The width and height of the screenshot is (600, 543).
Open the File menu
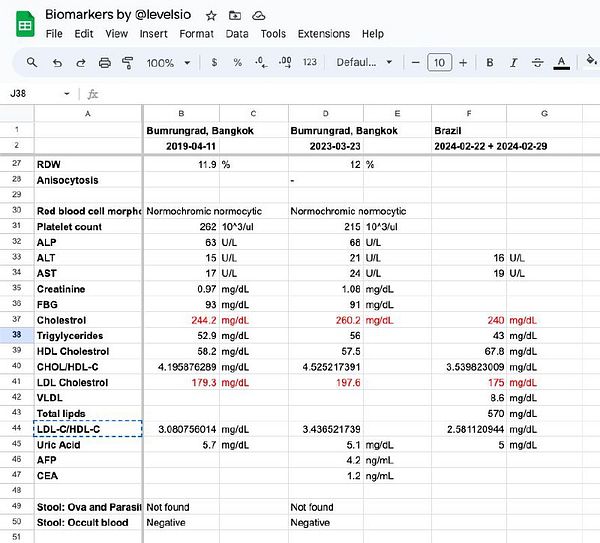(x=54, y=34)
